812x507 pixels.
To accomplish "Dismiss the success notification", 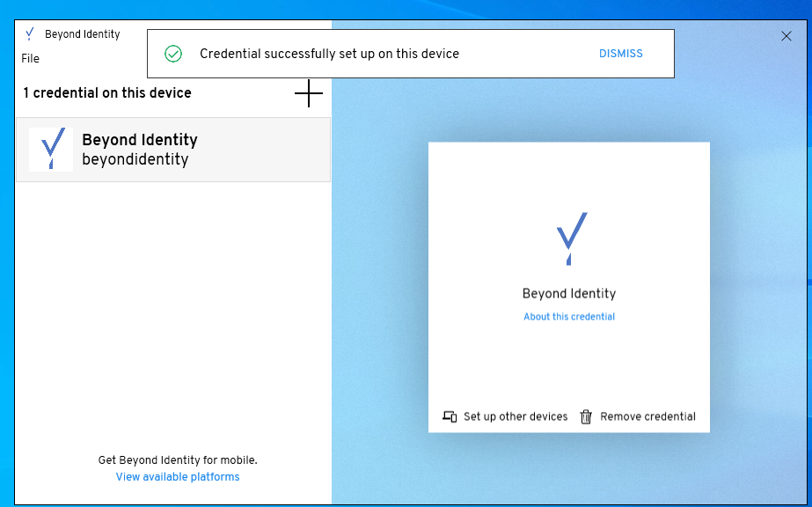I will coord(620,54).
